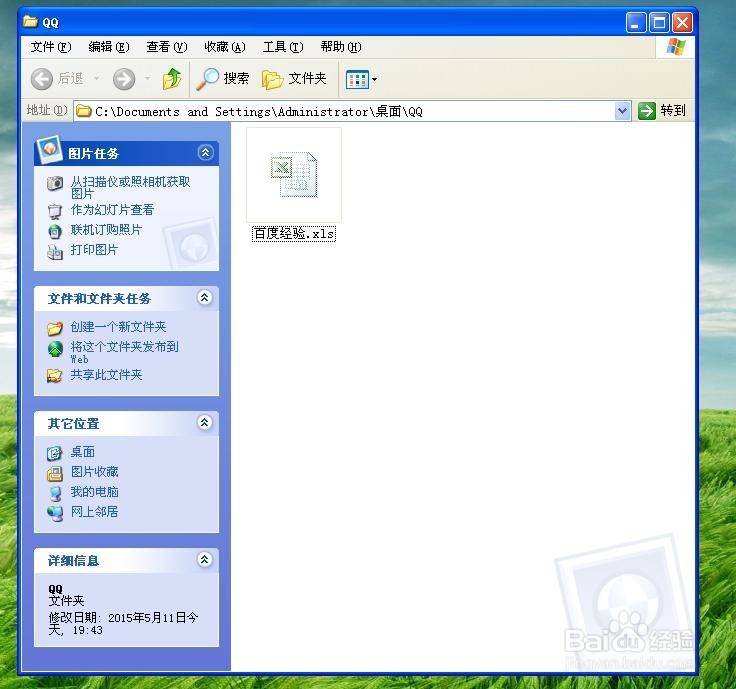Collapse the 其它位置 panel
Image resolution: width=736 pixels, height=689 pixels.
[205, 423]
